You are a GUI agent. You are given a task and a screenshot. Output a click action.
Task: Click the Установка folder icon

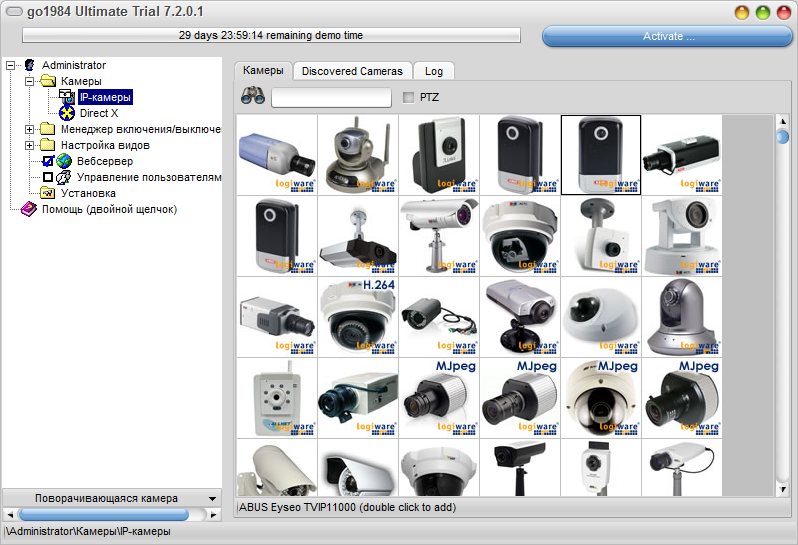click(47, 193)
